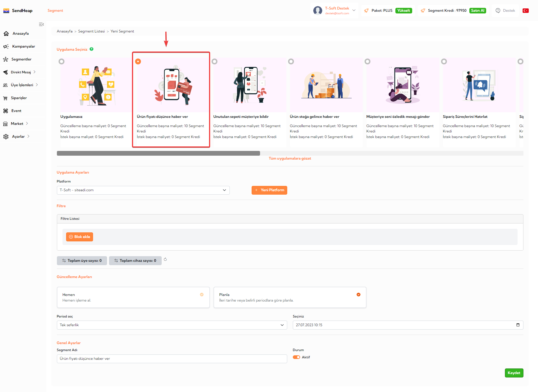The width and height of the screenshot is (538, 392).
Task: Choose the Hemen update option
Action: coord(133,297)
